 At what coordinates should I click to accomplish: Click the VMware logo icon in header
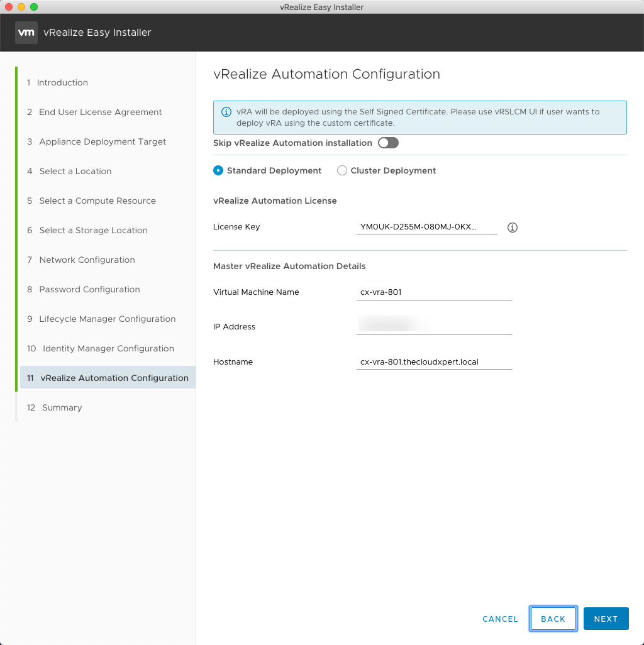pyautogui.click(x=26, y=33)
